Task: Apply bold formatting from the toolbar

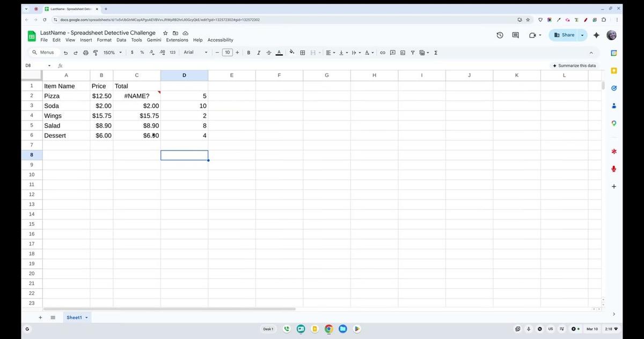Action: (x=248, y=53)
